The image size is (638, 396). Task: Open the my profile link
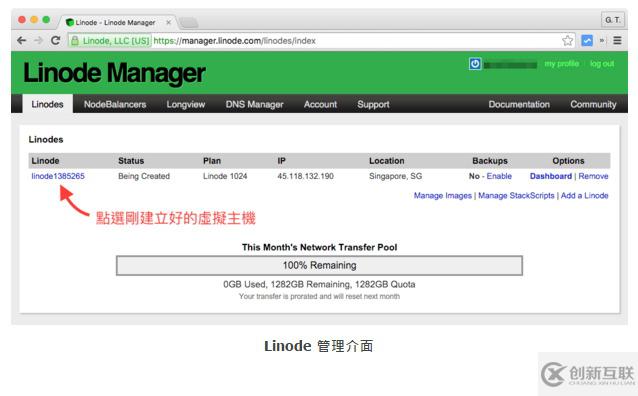[562, 64]
